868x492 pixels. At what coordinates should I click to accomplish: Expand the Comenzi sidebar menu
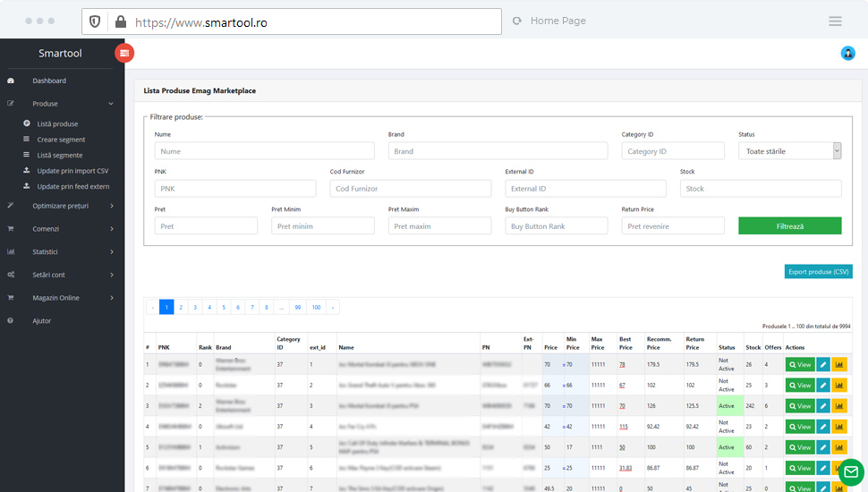click(61, 229)
